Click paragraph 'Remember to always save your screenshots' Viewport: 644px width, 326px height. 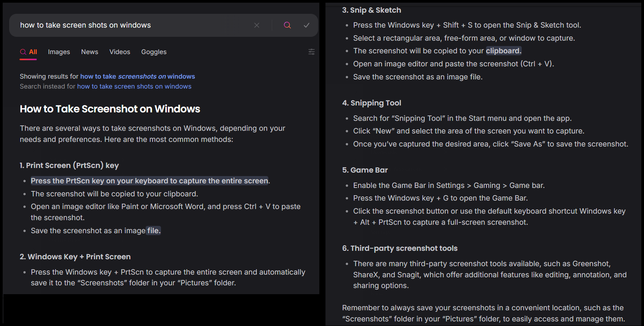[x=483, y=313]
